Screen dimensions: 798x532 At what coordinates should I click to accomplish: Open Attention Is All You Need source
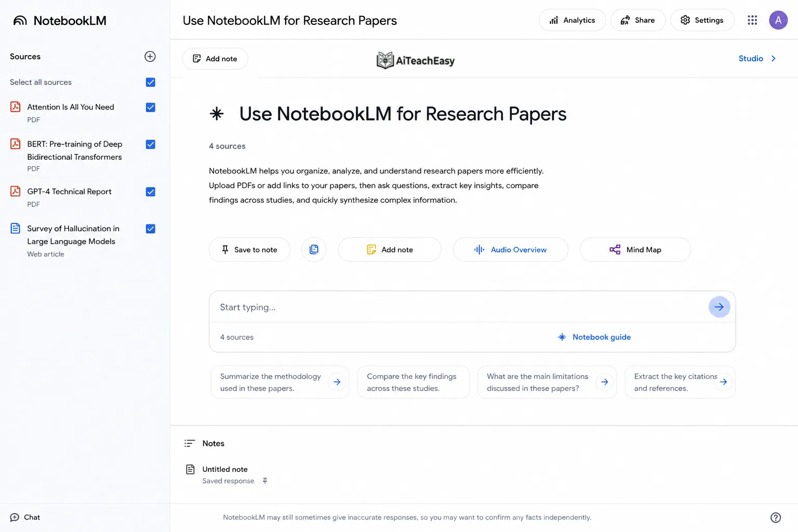tap(71, 107)
